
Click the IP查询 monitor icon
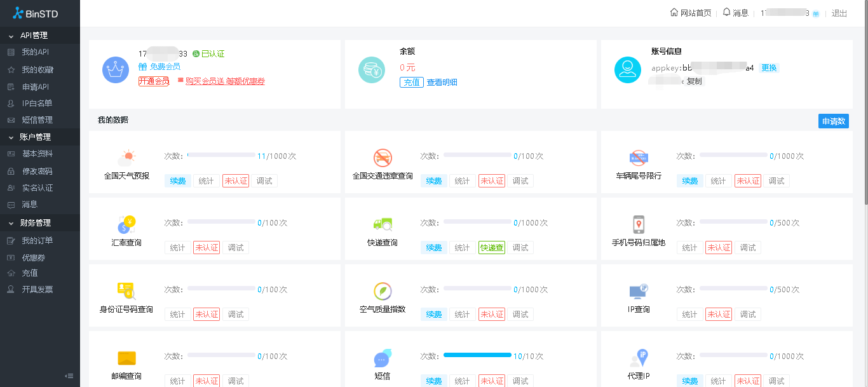point(639,291)
